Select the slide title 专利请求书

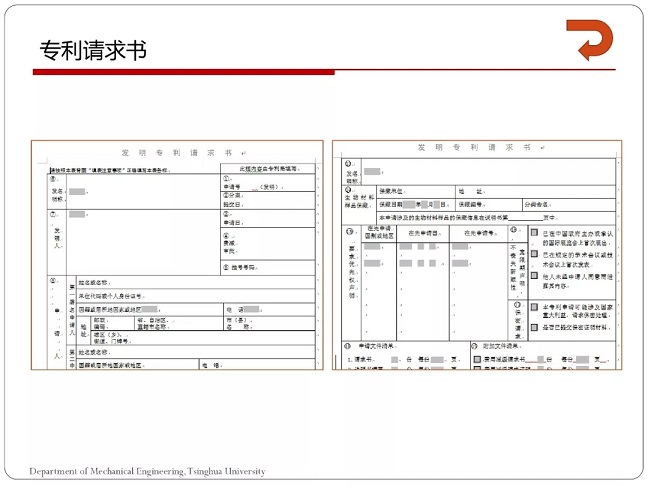pyautogui.click(x=93, y=50)
